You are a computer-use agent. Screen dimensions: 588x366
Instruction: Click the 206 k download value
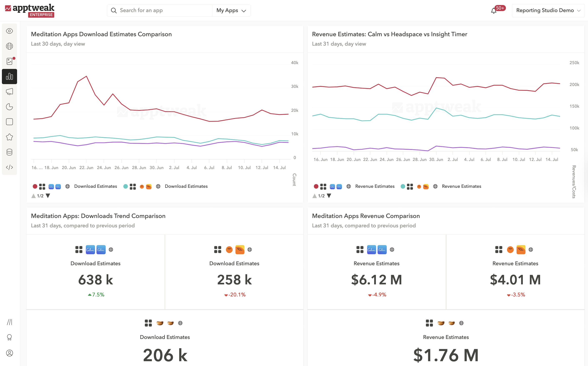tap(165, 355)
